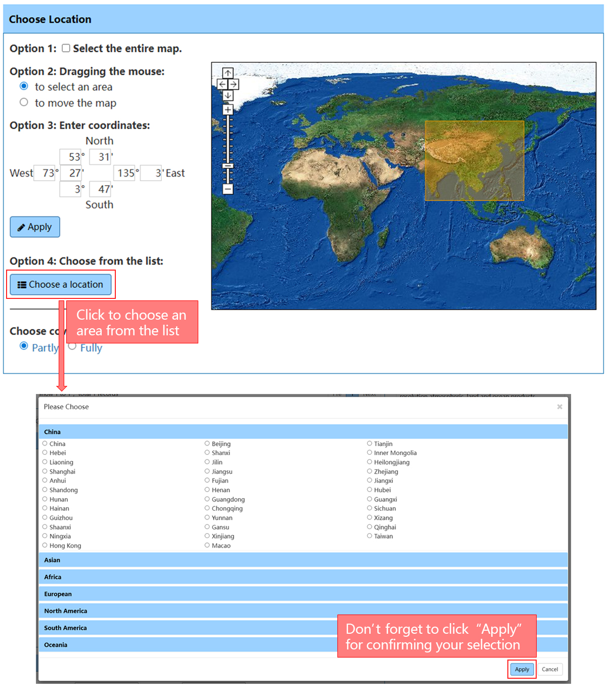Viewport: 607px width, 700px height.
Task: Open the Choose a location list
Action: click(x=61, y=284)
